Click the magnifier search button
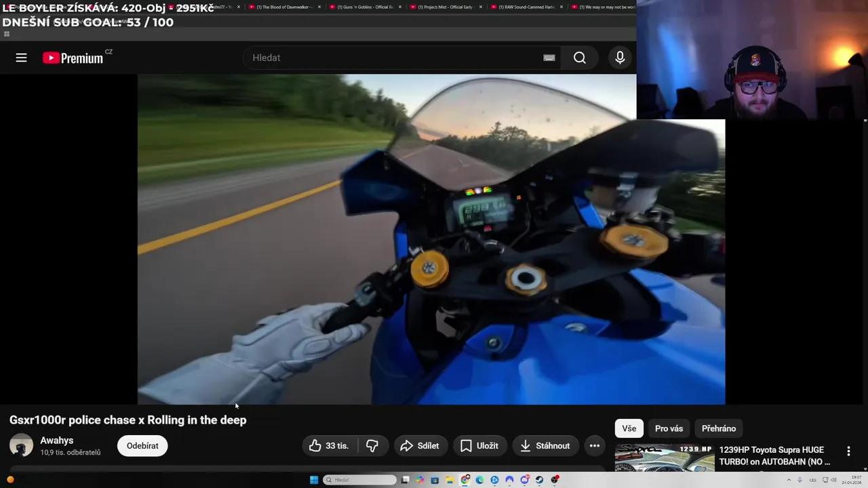This screenshot has width=868, height=488. point(580,58)
